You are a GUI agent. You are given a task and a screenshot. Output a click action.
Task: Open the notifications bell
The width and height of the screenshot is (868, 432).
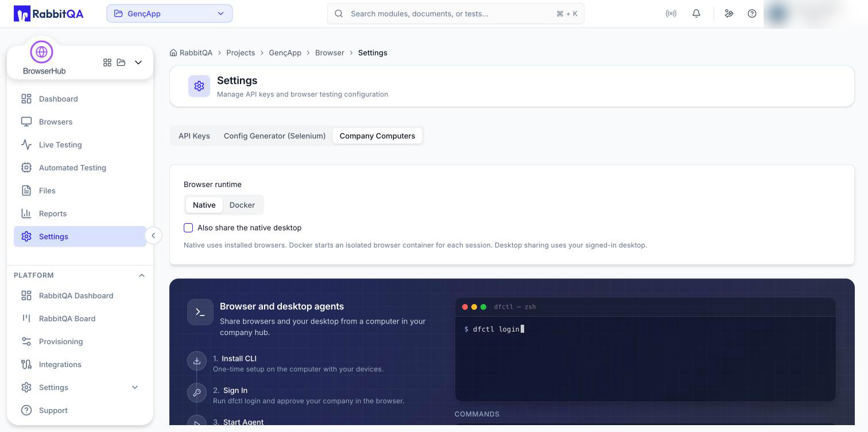pos(696,14)
